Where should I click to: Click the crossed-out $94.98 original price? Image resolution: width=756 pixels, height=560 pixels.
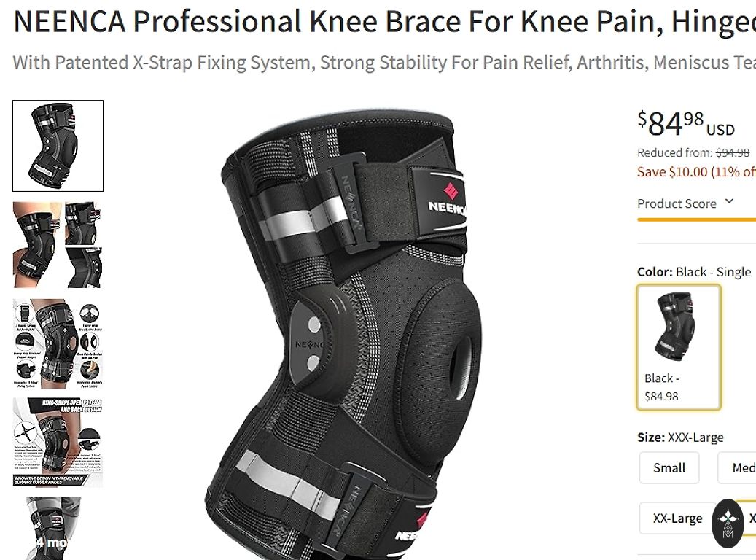click(x=732, y=152)
